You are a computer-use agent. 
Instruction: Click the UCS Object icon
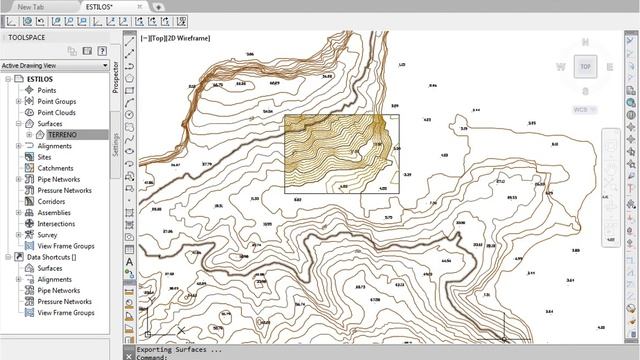point(69,21)
